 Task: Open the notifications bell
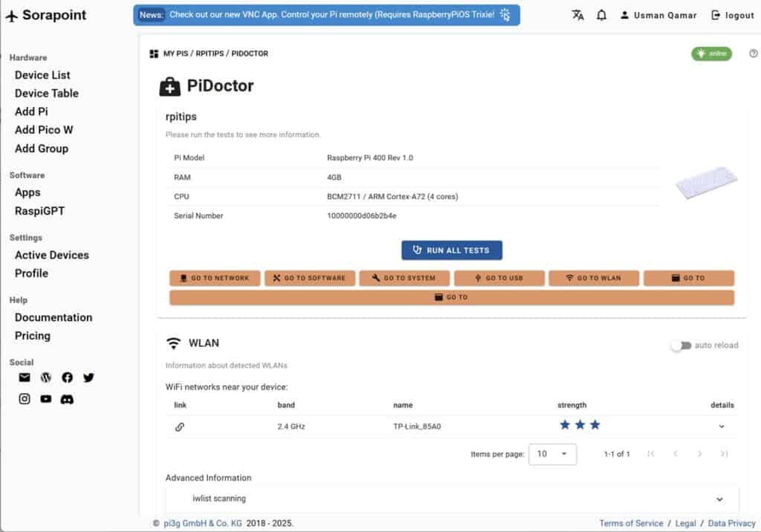click(x=602, y=15)
